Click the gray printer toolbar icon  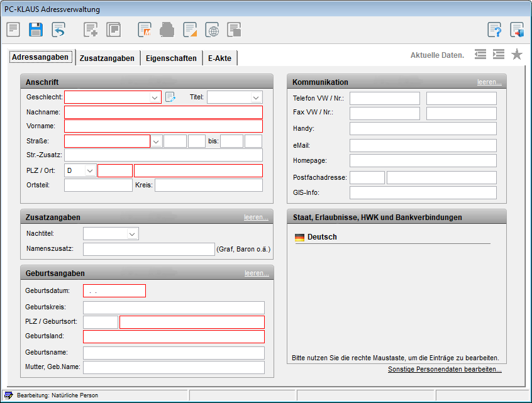(167, 30)
